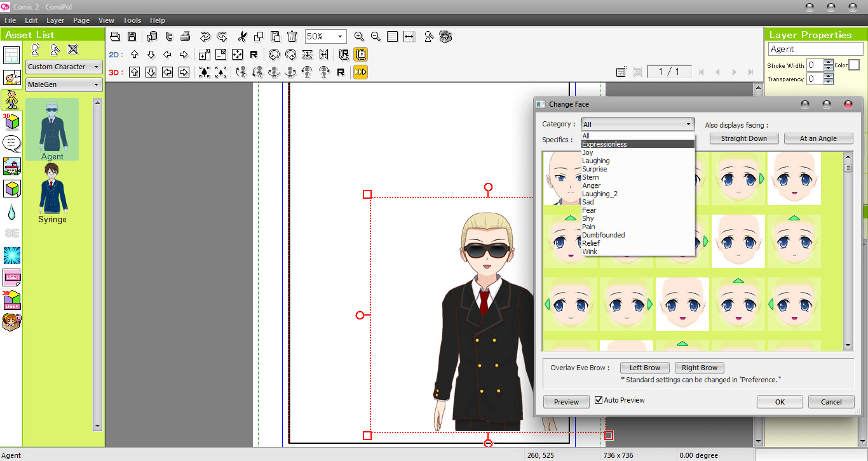Toggle the highlighted 2D frame lock icon
The height and width of the screenshot is (461, 868).
tap(360, 54)
